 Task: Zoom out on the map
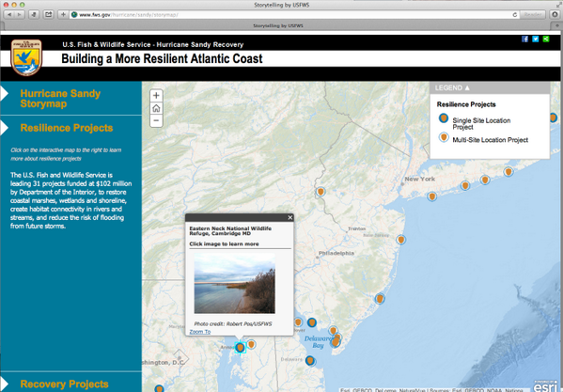coord(156,120)
